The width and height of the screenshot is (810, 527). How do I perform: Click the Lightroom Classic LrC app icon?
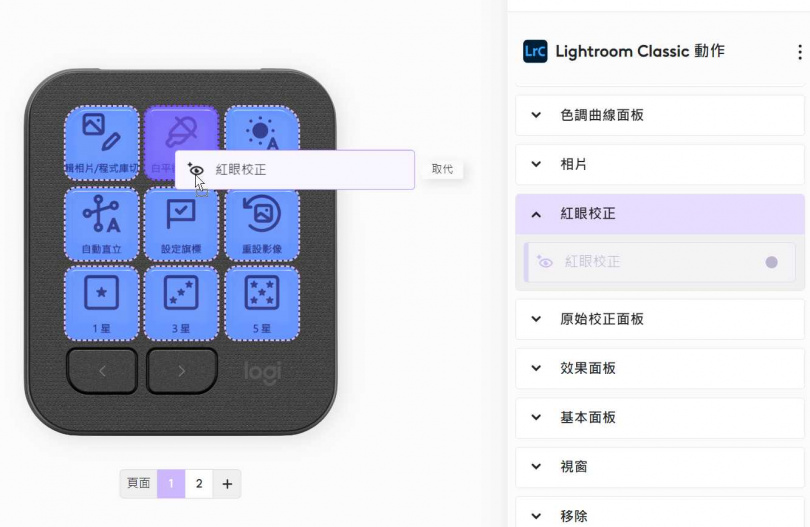pyautogui.click(x=535, y=51)
